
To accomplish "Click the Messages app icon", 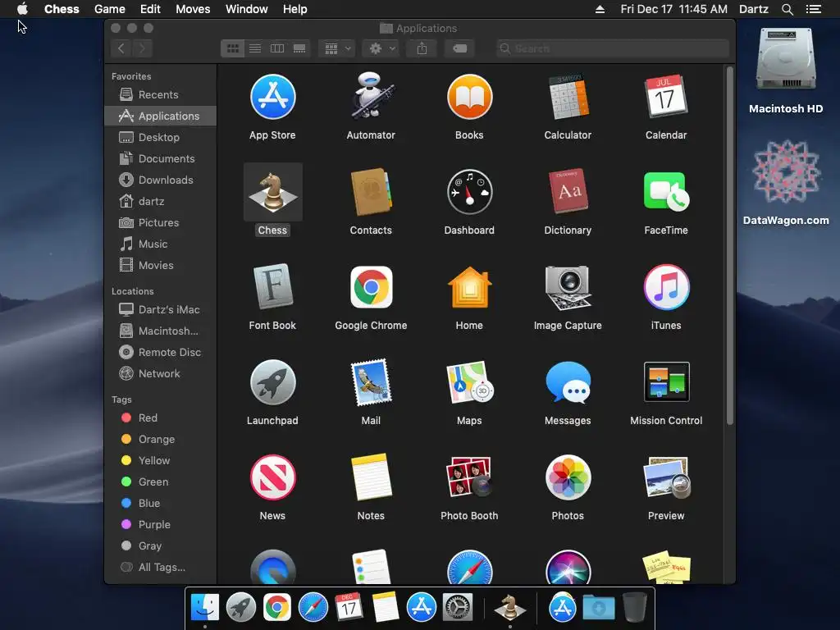I will click(568, 382).
